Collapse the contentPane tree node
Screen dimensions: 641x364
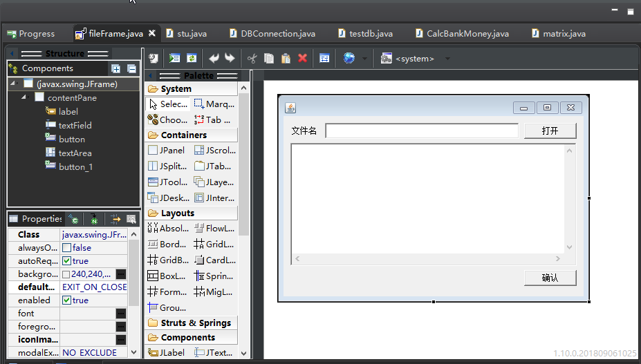[24, 97]
